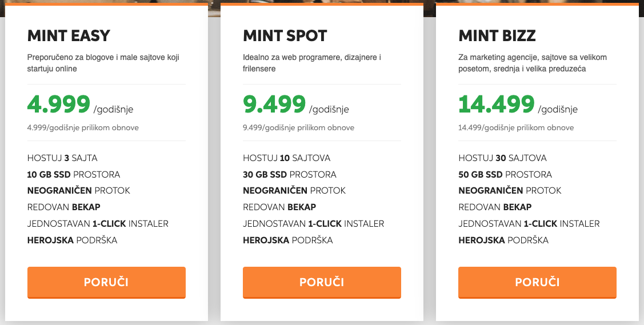Click "HOSTUJ 10 SAJTOVA" feature line
The image size is (644, 325).
click(x=287, y=158)
